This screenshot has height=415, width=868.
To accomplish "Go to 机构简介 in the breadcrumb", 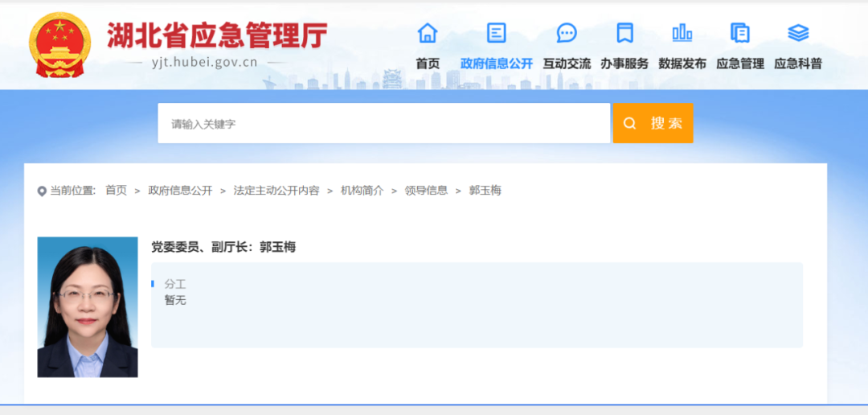I will coord(362,191).
